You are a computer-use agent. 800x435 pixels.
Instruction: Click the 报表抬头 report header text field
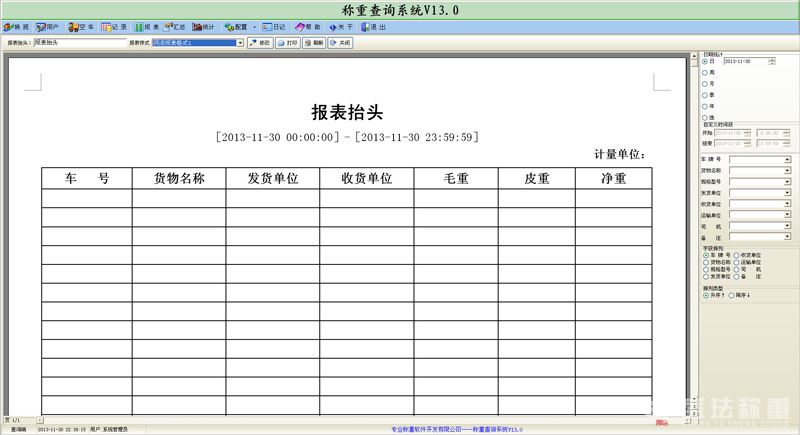coord(80,43)
